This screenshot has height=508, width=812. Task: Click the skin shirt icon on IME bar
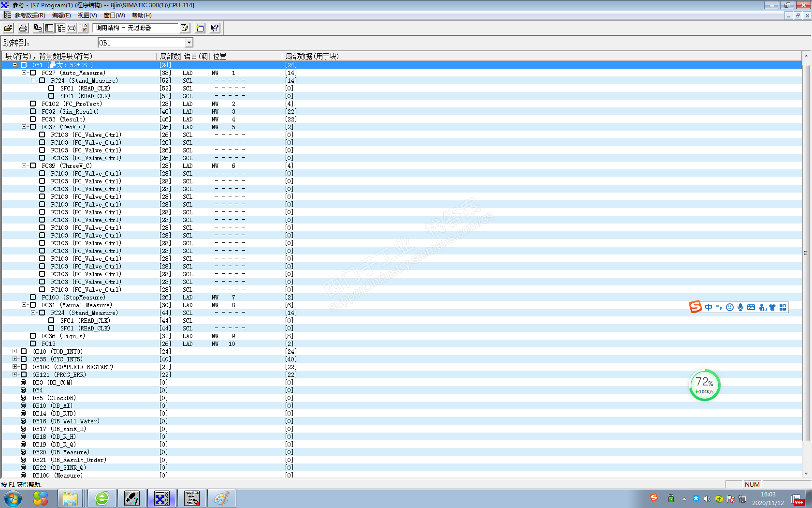click(x=772, y=307)
